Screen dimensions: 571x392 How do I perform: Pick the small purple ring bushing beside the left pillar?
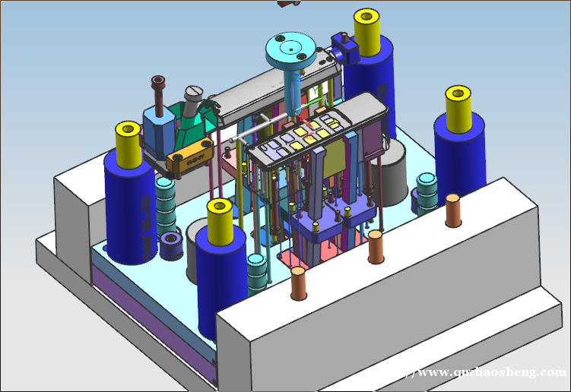click(171, 246)
